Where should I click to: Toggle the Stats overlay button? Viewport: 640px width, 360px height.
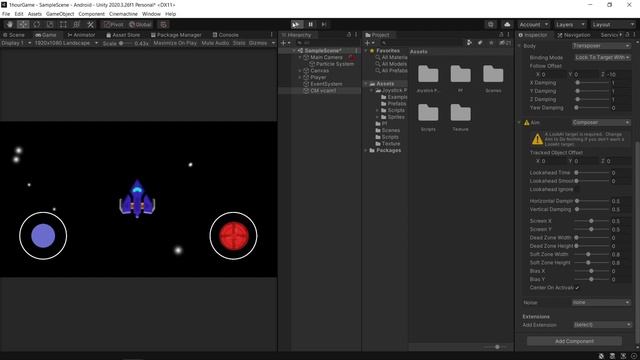[x=239, y=43]
